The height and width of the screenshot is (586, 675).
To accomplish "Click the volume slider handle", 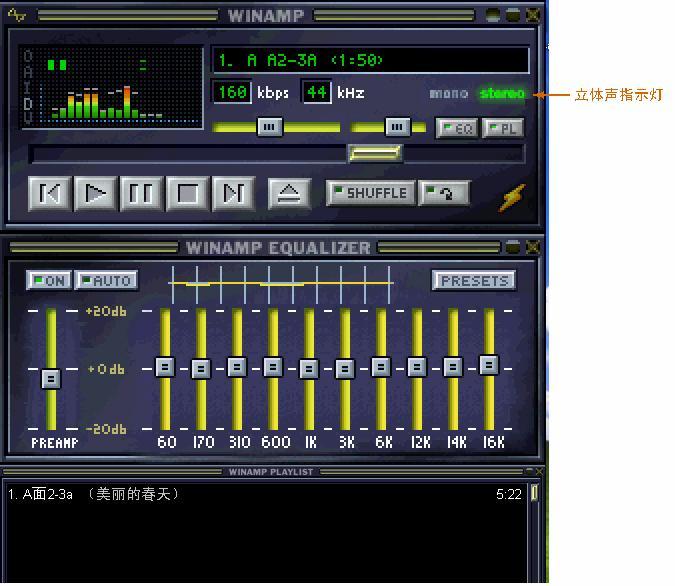I will [270, 127].
